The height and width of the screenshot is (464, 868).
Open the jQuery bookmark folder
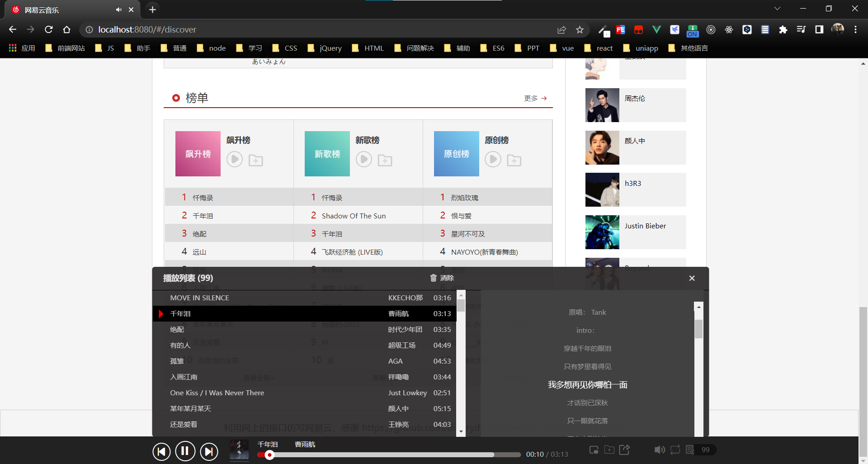pyautogui.click(x=325, y=48)
